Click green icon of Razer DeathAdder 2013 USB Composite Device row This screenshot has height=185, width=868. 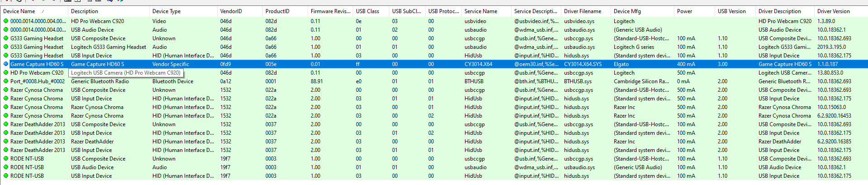6,124
